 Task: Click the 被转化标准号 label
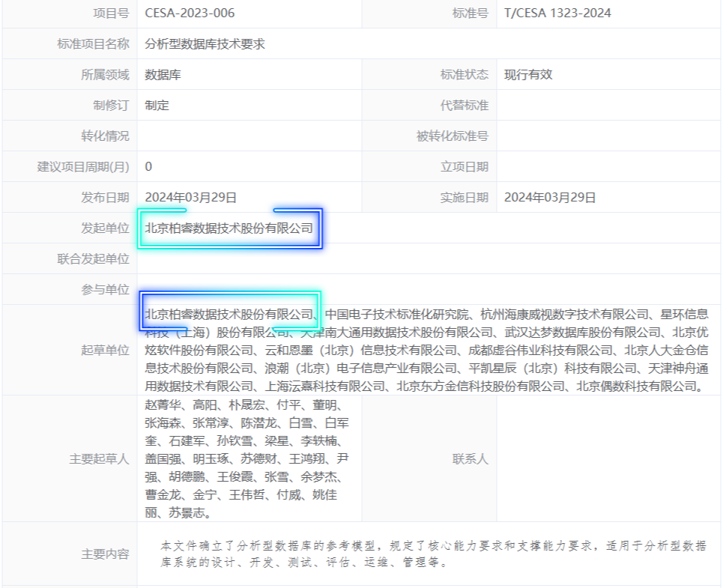[453, 136]
